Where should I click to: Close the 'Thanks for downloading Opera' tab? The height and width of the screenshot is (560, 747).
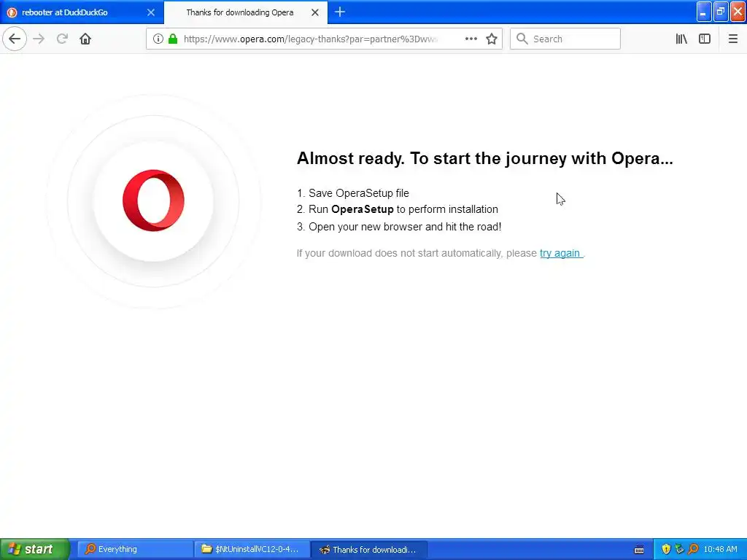point(315,12)
